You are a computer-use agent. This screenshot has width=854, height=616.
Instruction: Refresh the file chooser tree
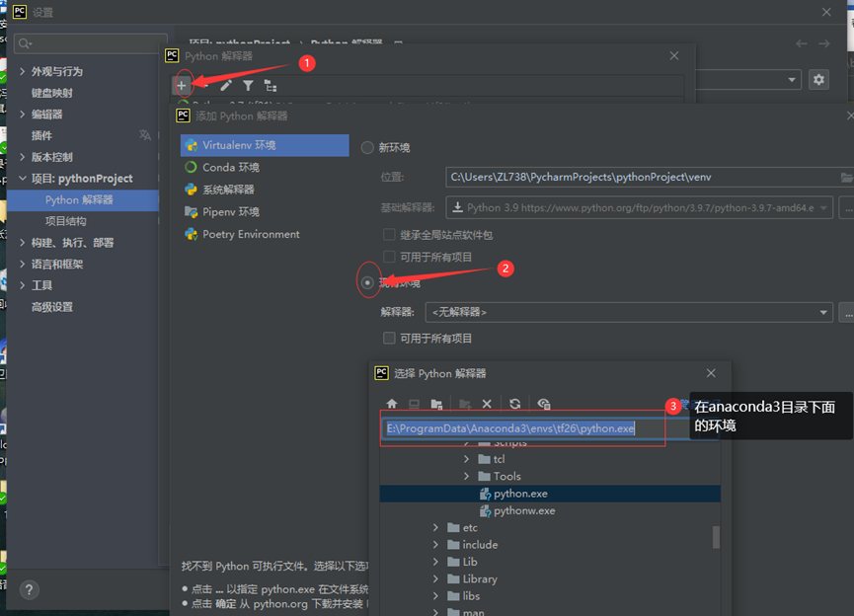click(514, 404)
